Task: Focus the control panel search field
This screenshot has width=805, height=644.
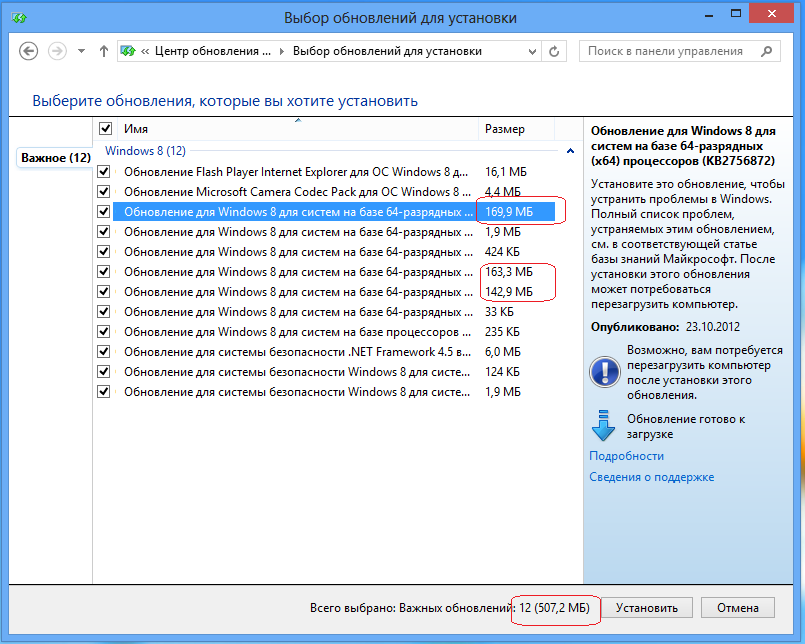Action: (680, 51)
